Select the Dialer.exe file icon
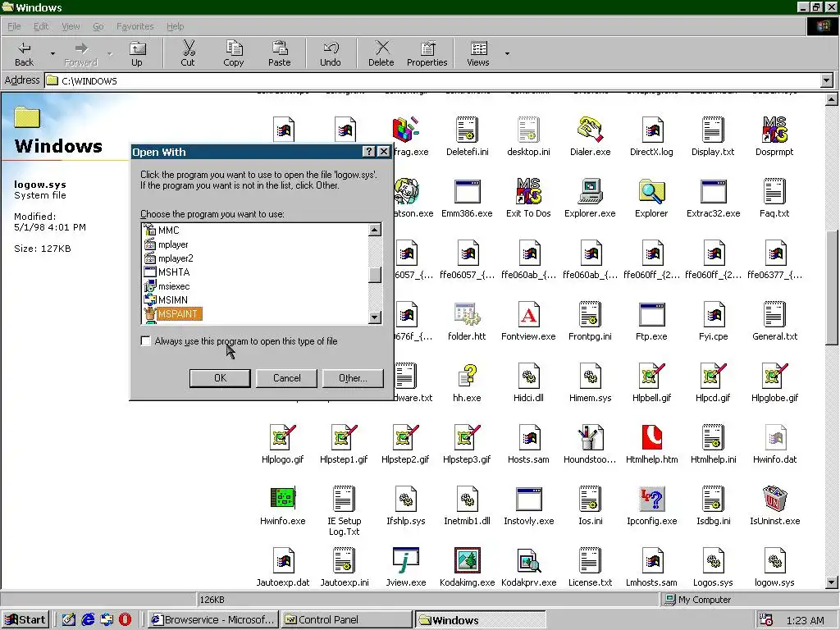 [x=590, y=129]
